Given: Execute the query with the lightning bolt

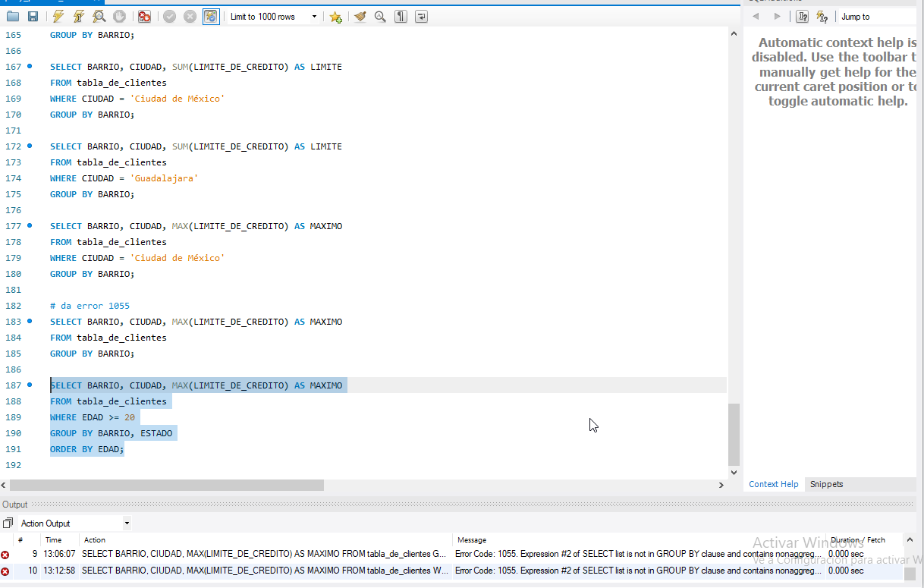Looking at the screenshot, I should point(58,17).
